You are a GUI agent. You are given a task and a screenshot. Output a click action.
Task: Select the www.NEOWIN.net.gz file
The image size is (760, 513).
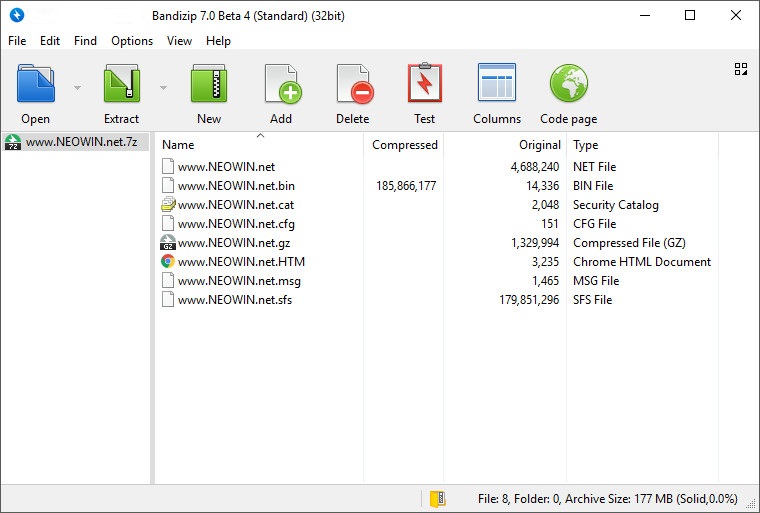tap(234, 243)
